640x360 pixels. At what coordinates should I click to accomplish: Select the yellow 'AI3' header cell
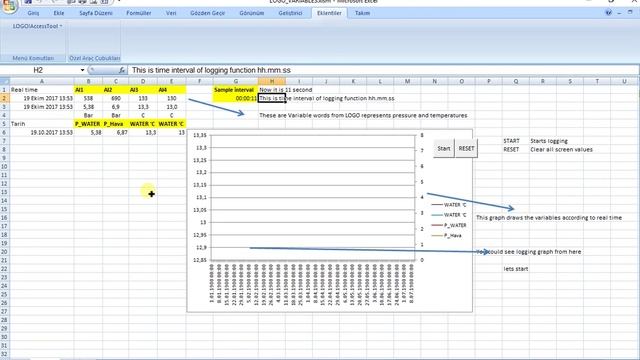[143, 89]
